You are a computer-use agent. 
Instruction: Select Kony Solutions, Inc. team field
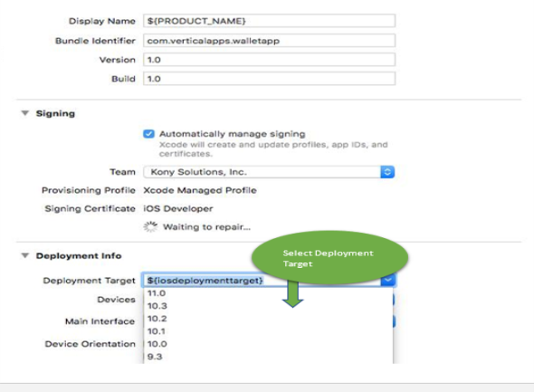coord(262,172)
